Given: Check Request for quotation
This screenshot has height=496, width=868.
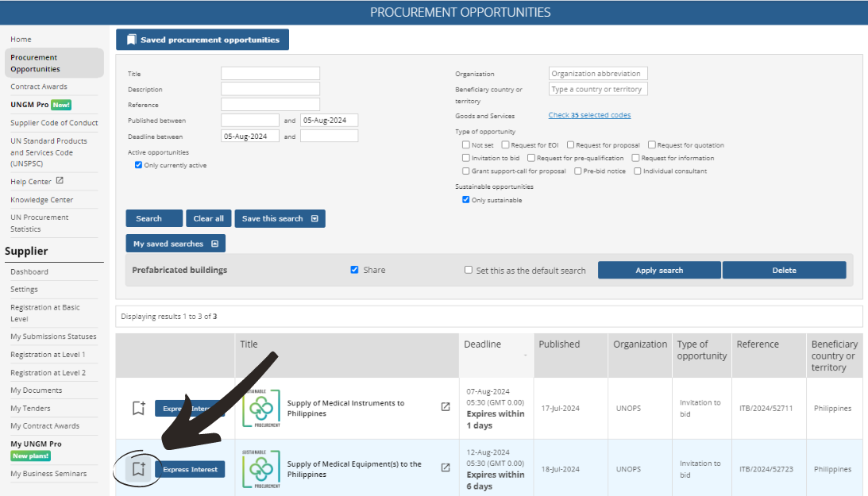Looking at the screenshot, I should [651, 145].
